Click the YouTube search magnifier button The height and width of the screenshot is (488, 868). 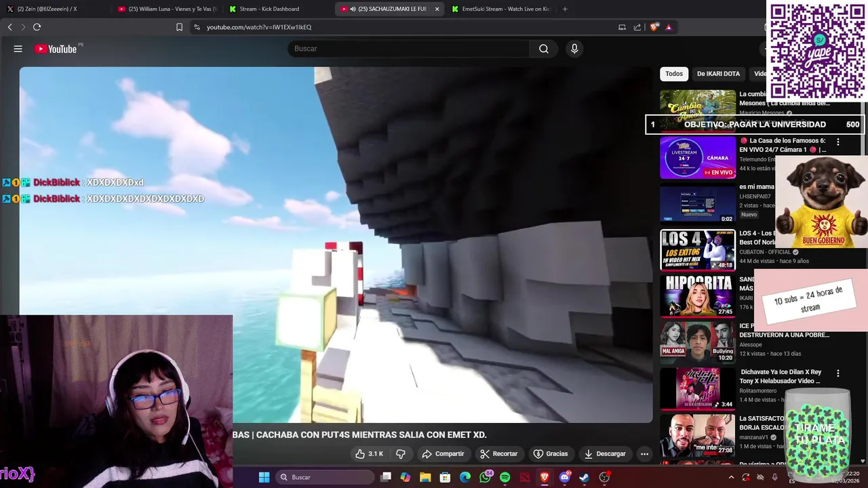tap(544, 49)
